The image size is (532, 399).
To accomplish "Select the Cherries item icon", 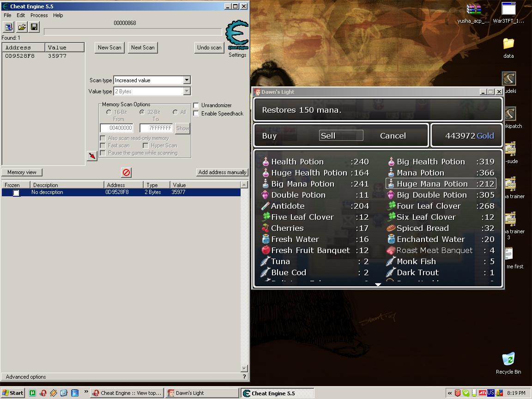I will (x=266, y=228).
